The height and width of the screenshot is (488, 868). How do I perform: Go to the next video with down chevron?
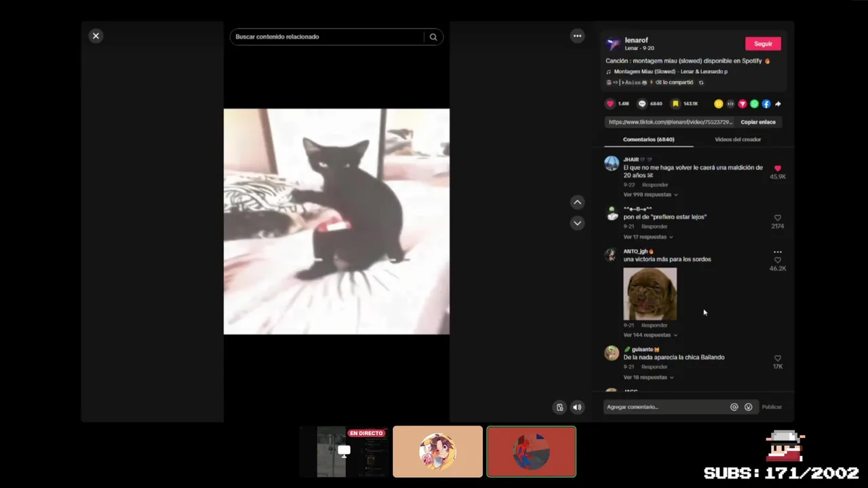point(577,223)
